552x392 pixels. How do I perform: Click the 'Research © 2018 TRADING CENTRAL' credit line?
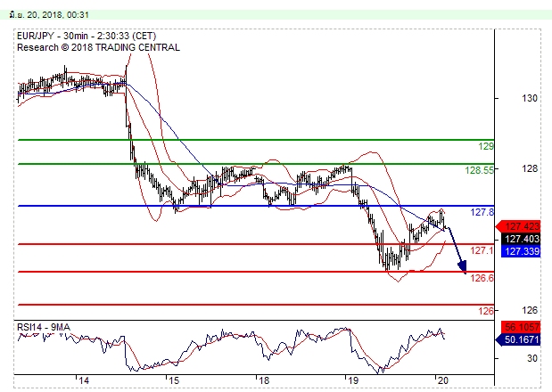(x=99, y=47)
